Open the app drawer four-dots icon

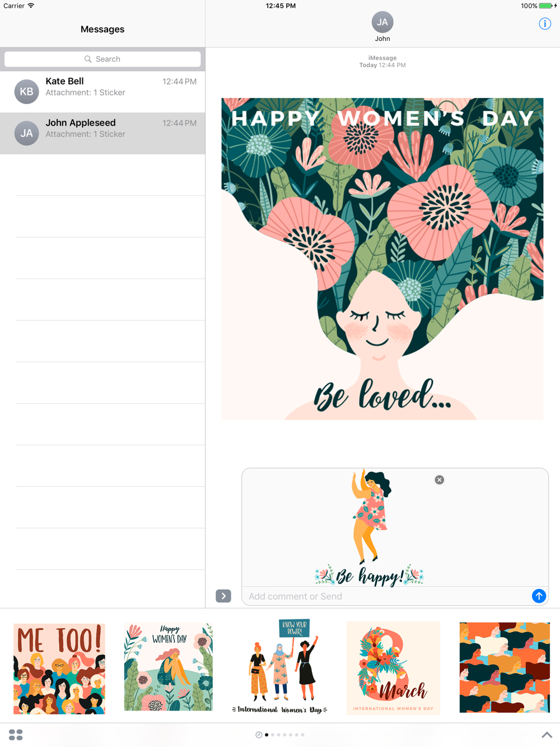coord(16,735)
